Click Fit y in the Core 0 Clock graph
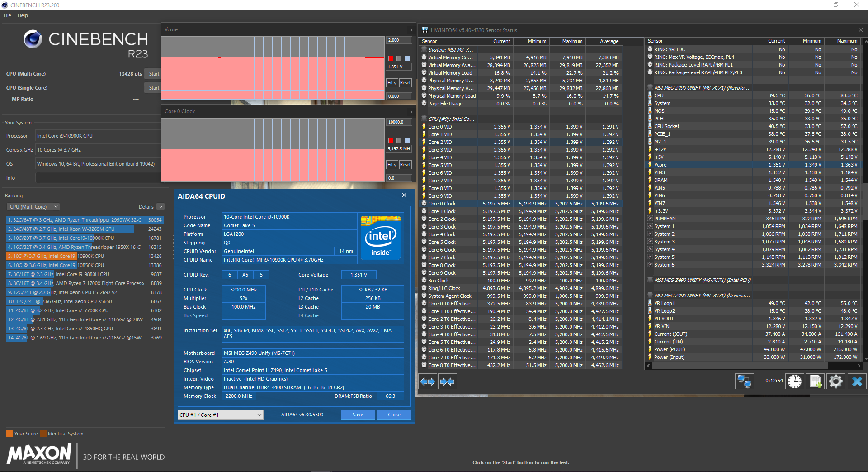 tap(392, 165)
